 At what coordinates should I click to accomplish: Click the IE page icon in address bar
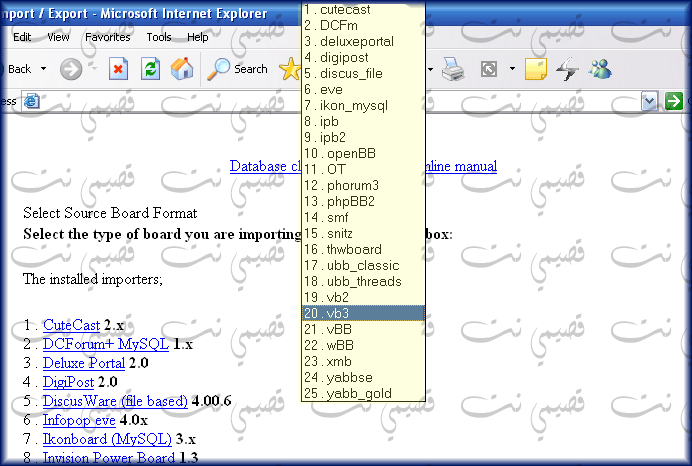point(31,101)
